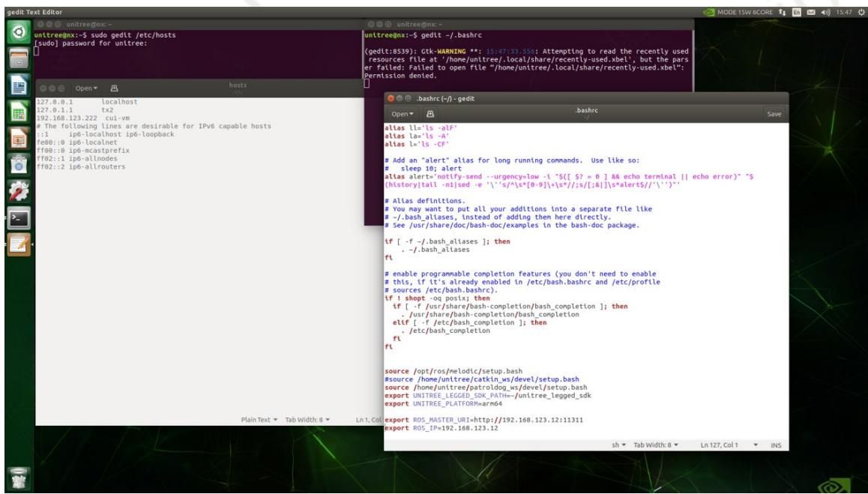Open Ubuntu Software from the dock
Image resolution: width=868 pixels, height=494 pixels.
[18, 164]
